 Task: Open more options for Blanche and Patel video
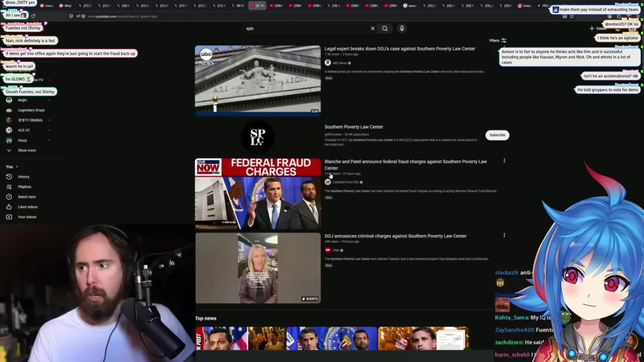(504, 161)
